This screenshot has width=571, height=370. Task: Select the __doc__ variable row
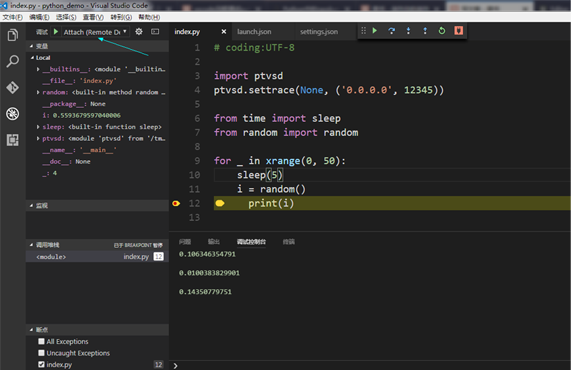[97, 161]
